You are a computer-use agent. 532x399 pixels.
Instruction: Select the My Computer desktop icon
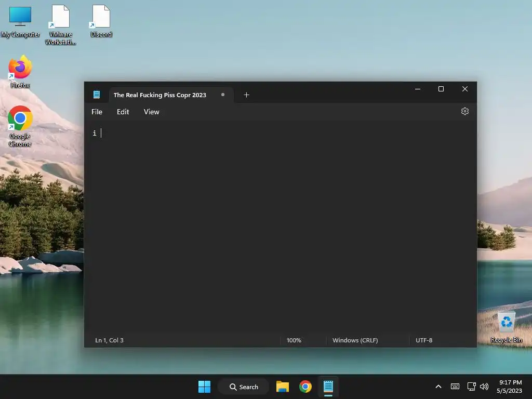(20, 22)
